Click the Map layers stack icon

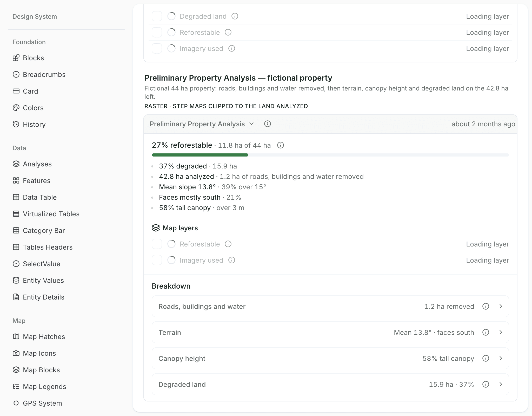(x=156, y=228)
